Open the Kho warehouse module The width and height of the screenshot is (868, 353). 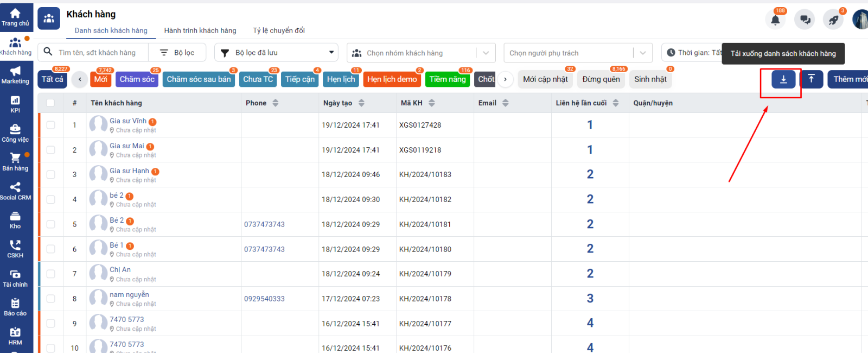click(15, 220)
